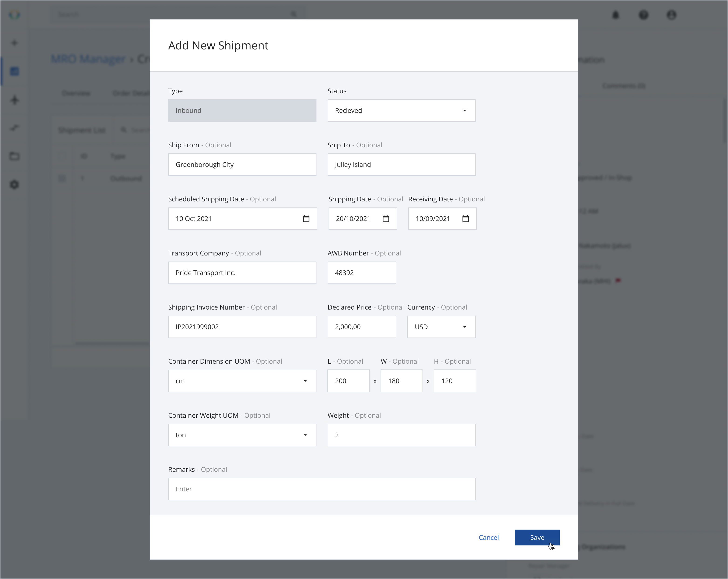Screen dimensions: 728x579
Task: Toggle select-all checkbox in Shipment List header
Action: 62,156
